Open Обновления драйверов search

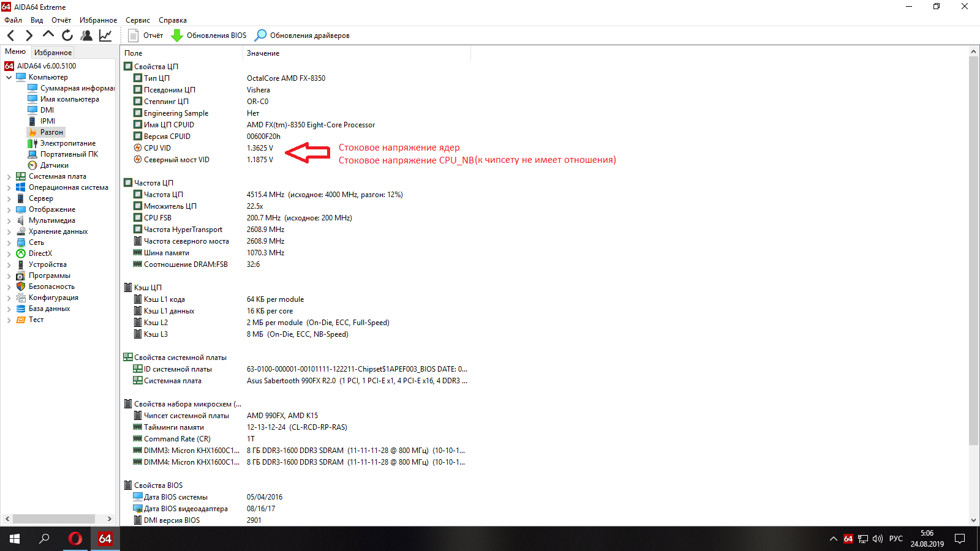[303, 36]
